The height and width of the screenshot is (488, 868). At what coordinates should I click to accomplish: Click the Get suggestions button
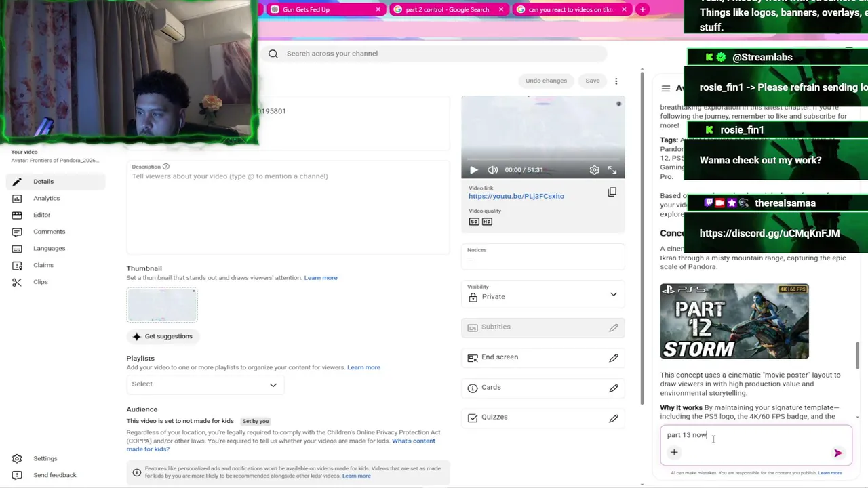(x=162, y=337)
